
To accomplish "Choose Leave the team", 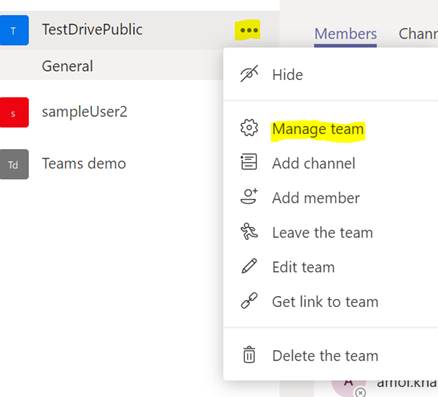I will 322,233.
